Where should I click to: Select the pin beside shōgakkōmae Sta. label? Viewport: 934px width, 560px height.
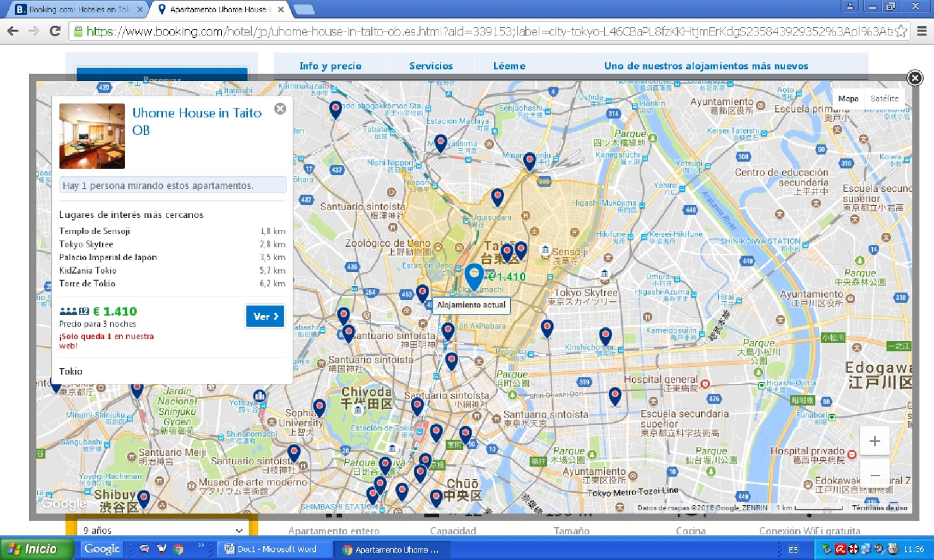[335, 108]
